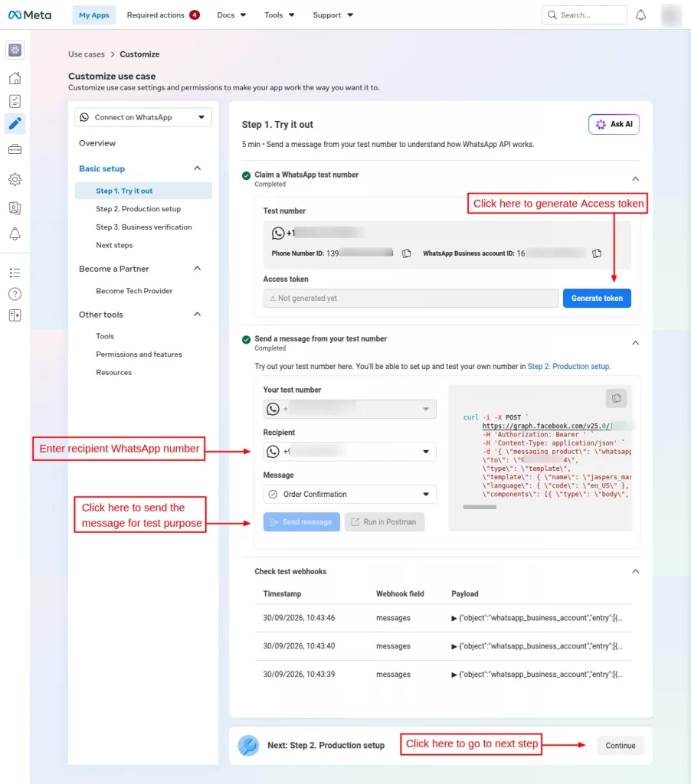Open the user profile avatar
Viewport: 691px width, 784px height.
click(671, 15)
